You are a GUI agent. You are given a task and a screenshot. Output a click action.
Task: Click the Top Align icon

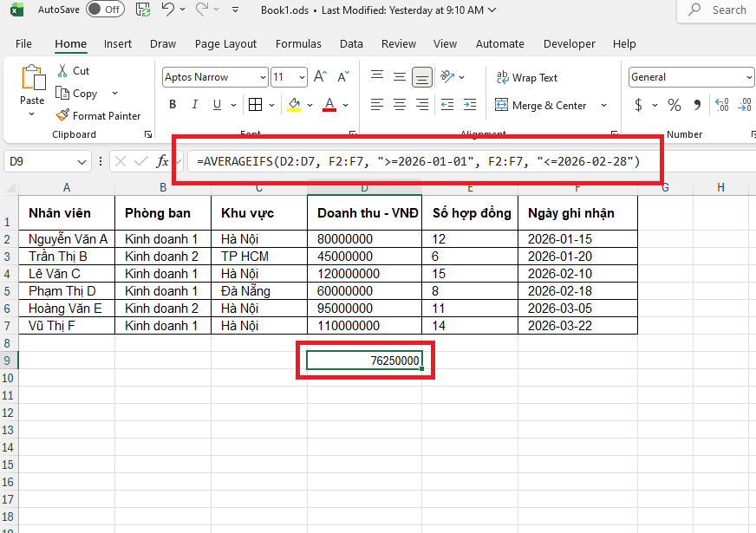pos(377,76)
